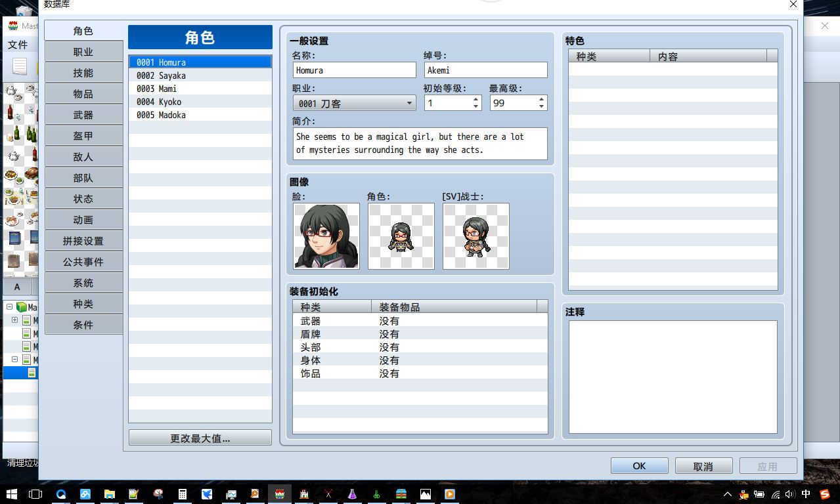The width and height of the screenshot is (840, 504).
Task: Switch to the 拼接设置 tab
Action: point(83,241)
